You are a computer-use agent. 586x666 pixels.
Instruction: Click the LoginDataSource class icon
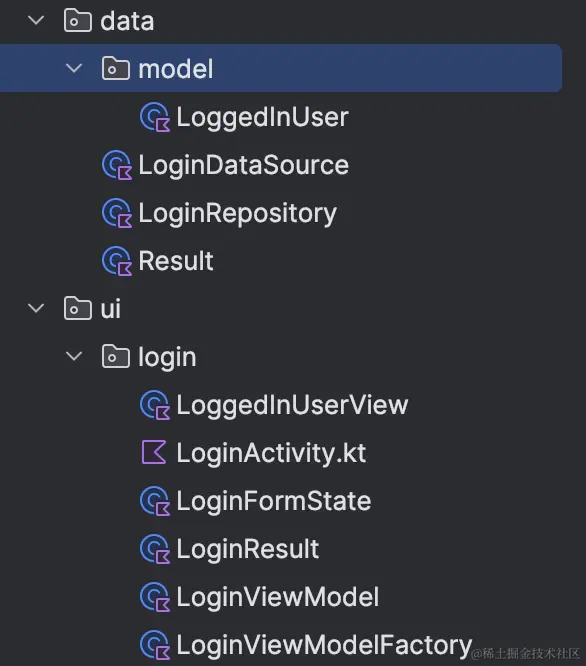pyautogui.click(x=117, y=165)
